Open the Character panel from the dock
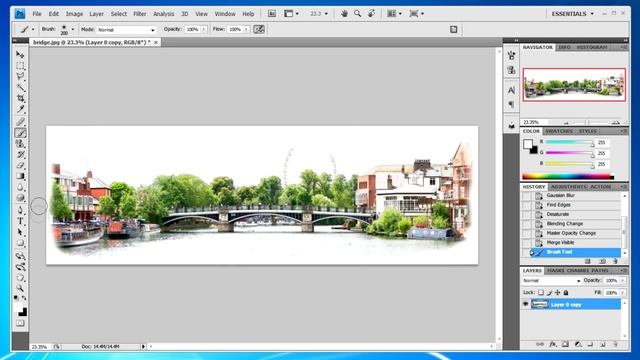This screenshot has height=360, width=640. (511, 90)
